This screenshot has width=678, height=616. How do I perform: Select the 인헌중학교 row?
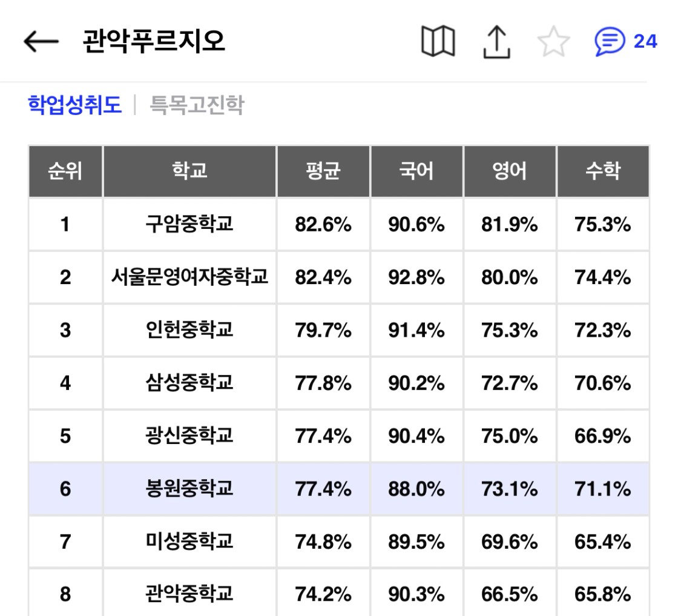339,330
